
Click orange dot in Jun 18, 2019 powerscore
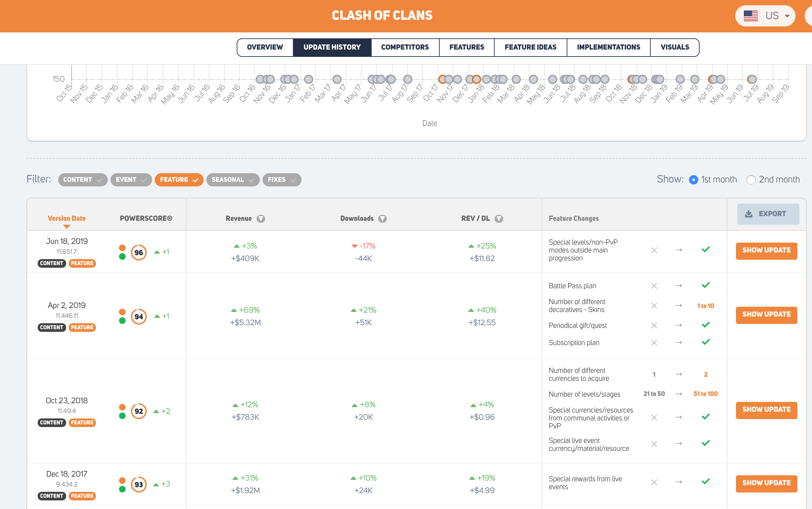122,248
